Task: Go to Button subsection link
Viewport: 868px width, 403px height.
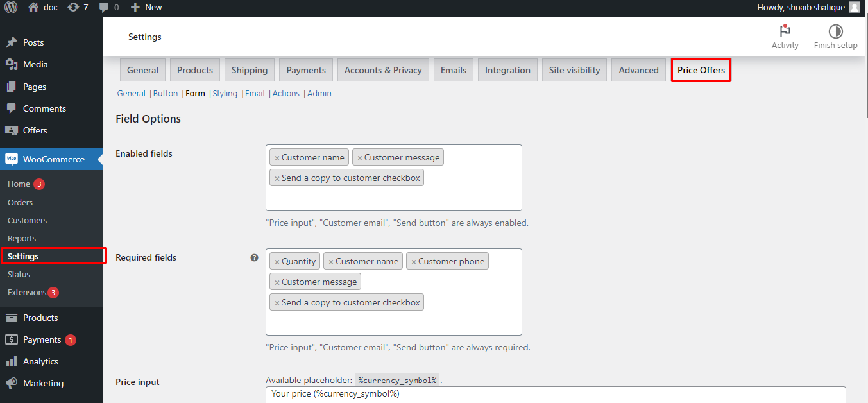Action: tap(166, 93)
